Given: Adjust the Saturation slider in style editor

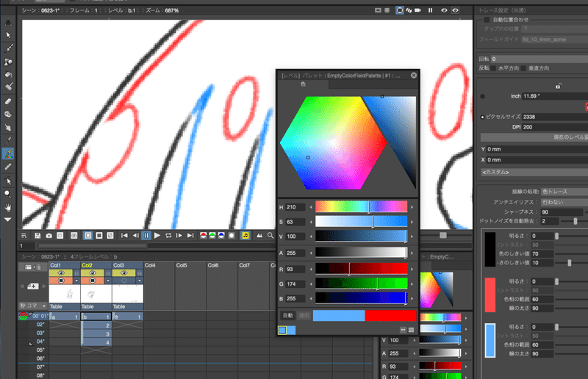Looking at the screenshot, I should (361, 222).
